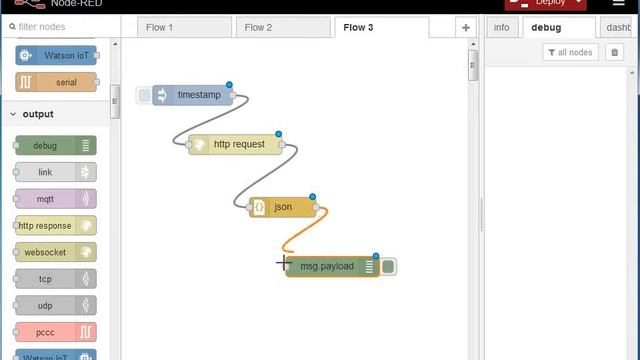Click the http request node output port
640x360 pixels.
(282, 144)
